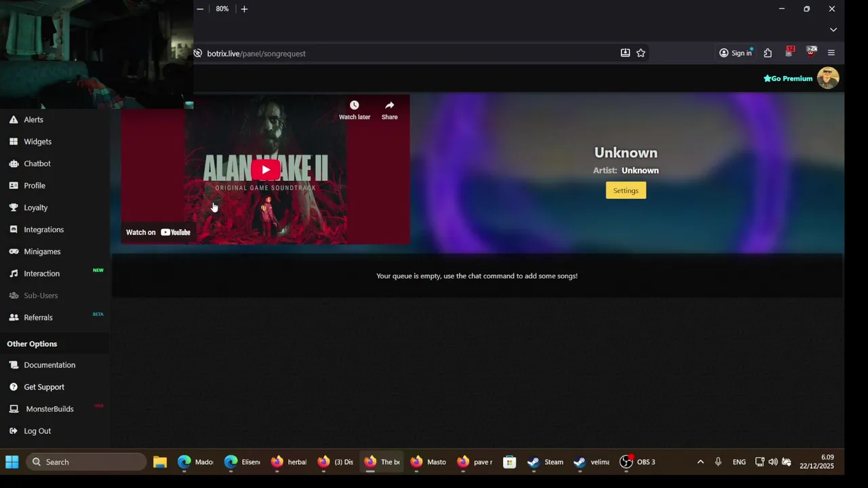
Task: Click the MonsterBuilds computer icon
Action: coord(14,409)
